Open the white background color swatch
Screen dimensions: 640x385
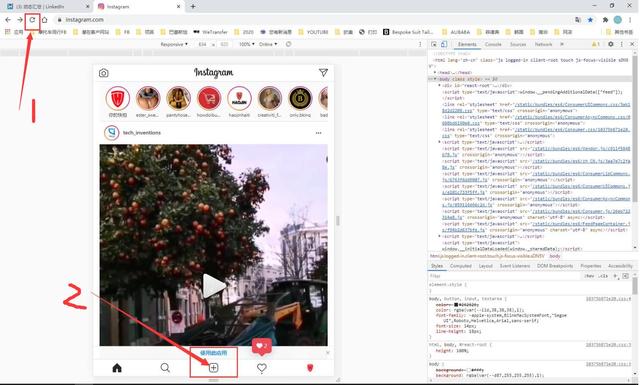click(469, 370)
